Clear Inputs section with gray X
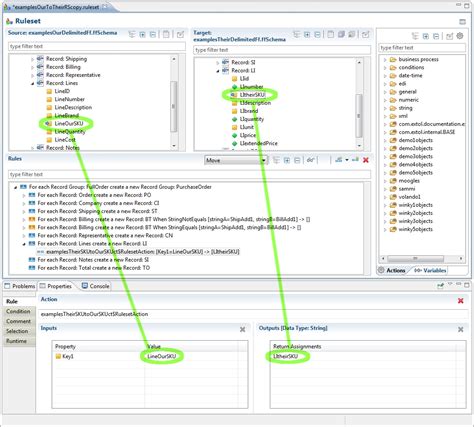Viewport: 474px width, 427px height. pyautogui.click(x=243, y=329)
